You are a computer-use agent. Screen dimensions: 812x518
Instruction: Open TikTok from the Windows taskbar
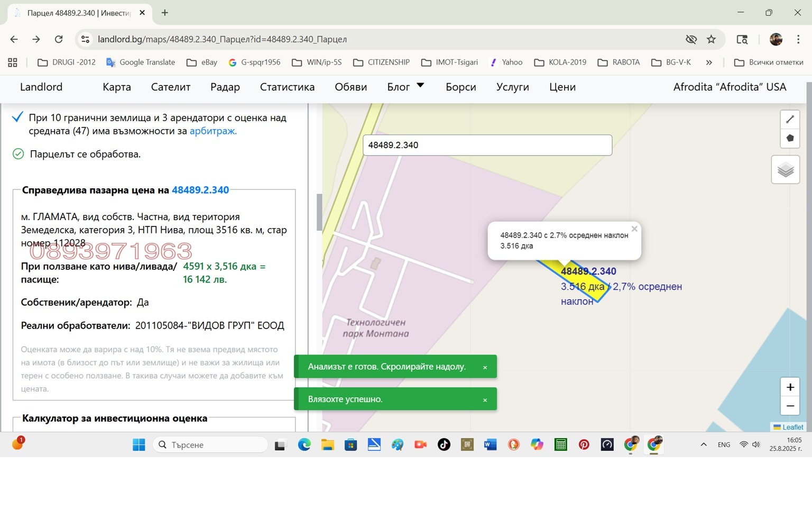444,445
